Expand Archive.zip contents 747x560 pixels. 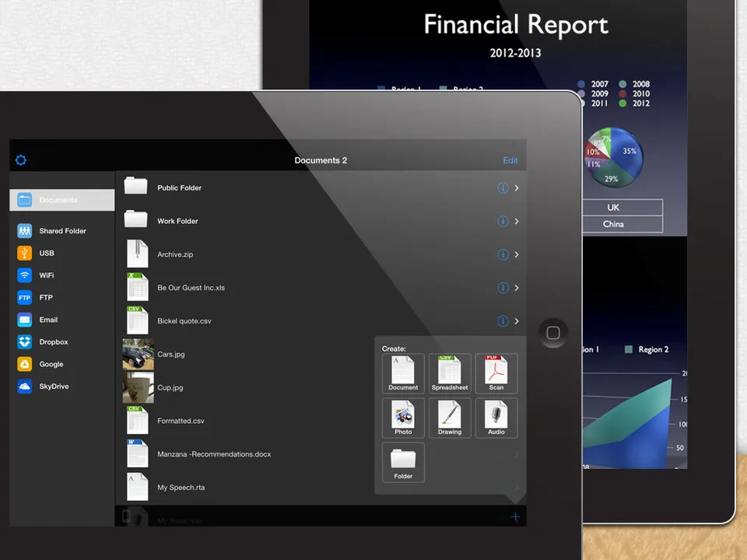tap(516, 254)
